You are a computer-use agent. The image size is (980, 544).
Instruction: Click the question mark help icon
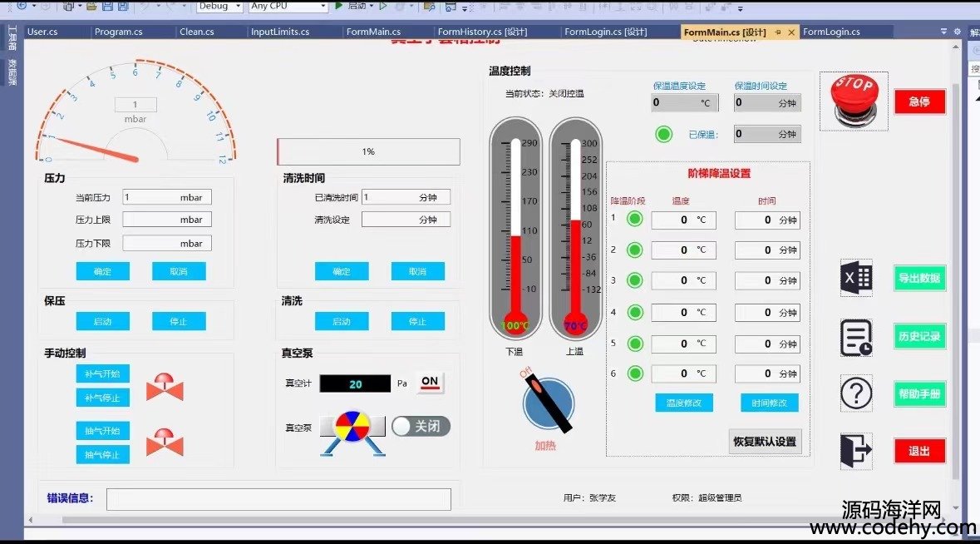click(856, 394)
